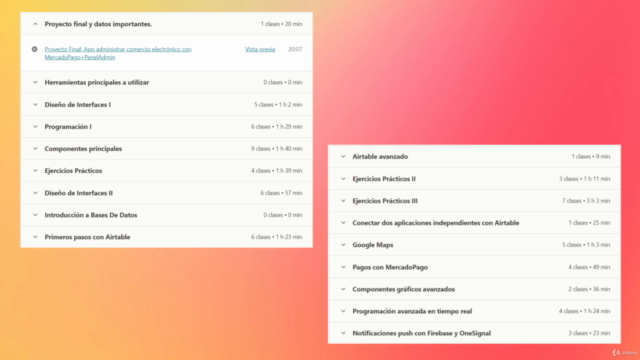Expand the Diseño de Interfaces II chevron

[x=35, y=193]
